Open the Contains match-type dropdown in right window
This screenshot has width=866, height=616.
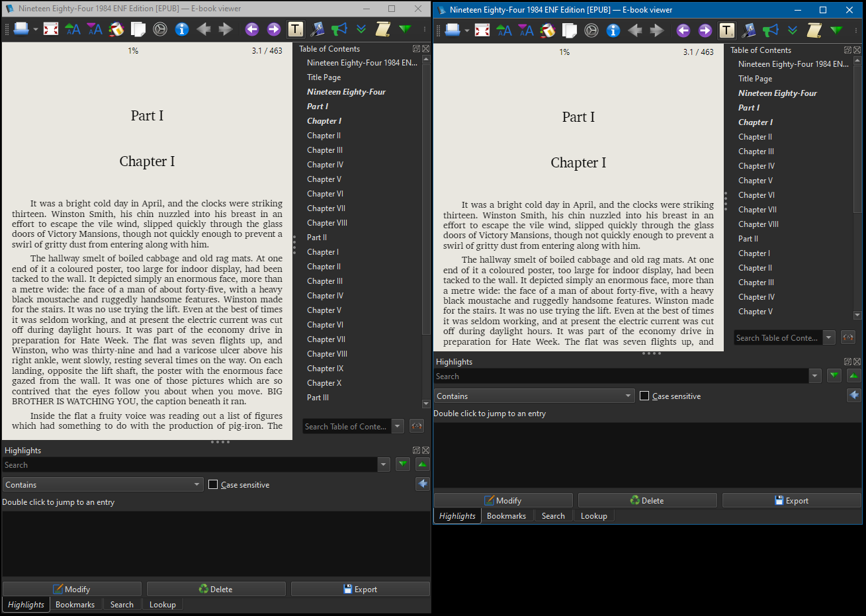(534, 396)
